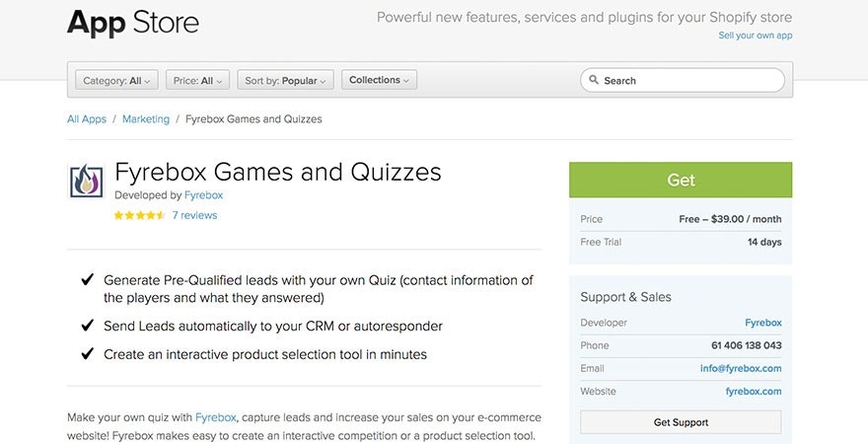The height and width of the screenshot is (444, 868).
Task: Open the Marketing breadcrumb category
Action: (x=146, y=119)
